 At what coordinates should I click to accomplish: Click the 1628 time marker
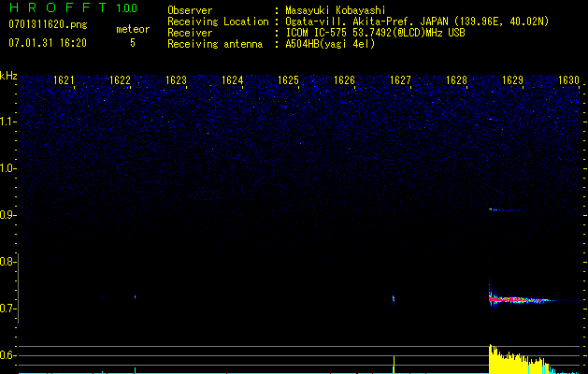point(457,80)
